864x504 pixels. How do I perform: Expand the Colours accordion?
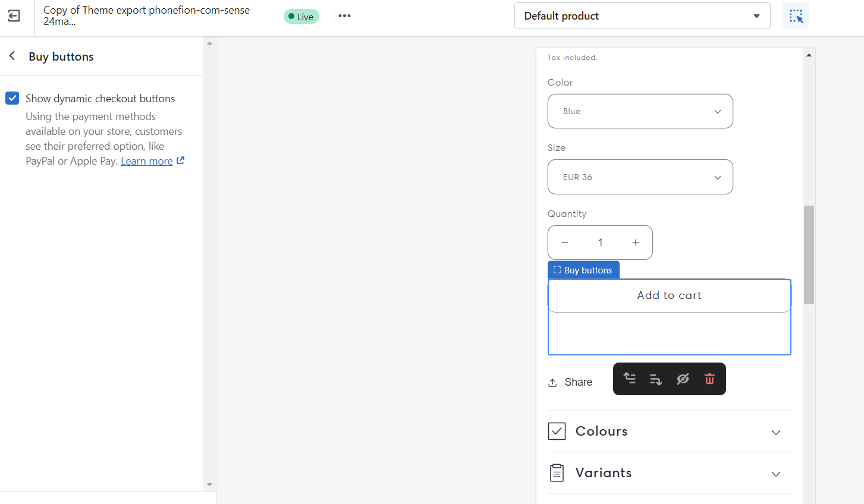click(669, 431)
